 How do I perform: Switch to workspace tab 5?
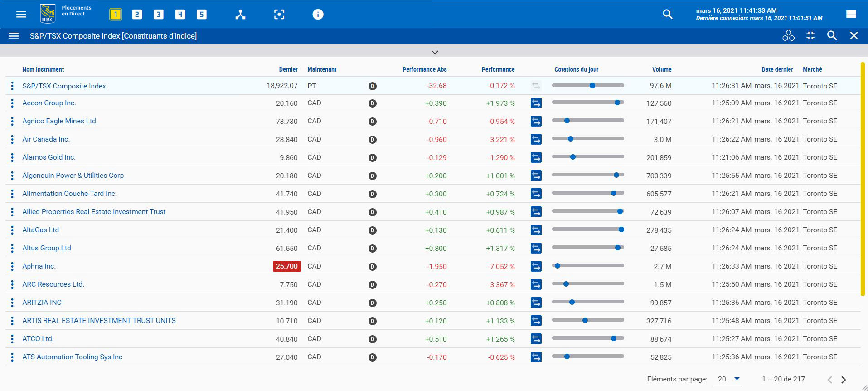pos(202,15)
